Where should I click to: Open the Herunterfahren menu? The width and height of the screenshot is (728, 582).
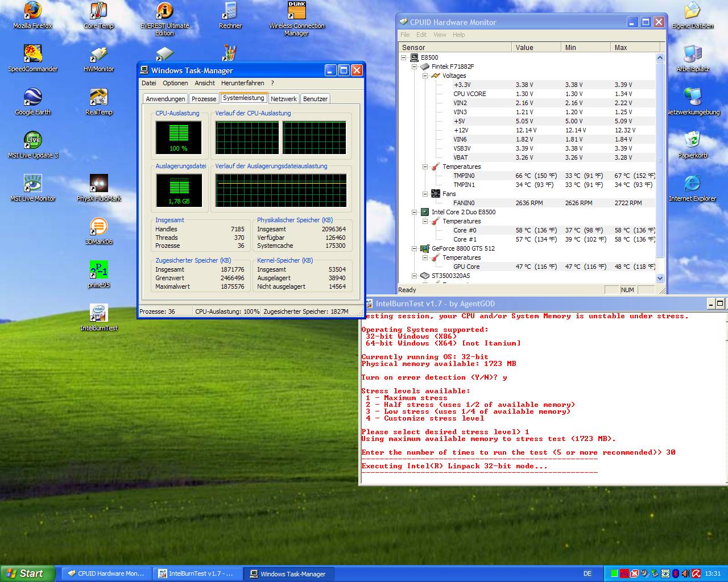pos(242,83)
